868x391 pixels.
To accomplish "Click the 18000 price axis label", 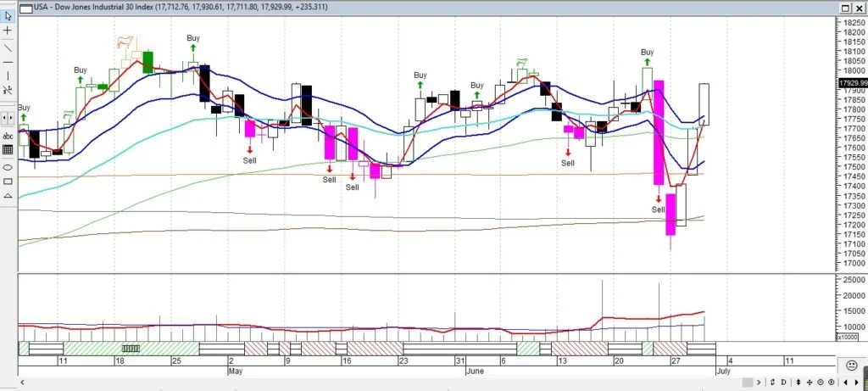I will [x=854, y=70].
